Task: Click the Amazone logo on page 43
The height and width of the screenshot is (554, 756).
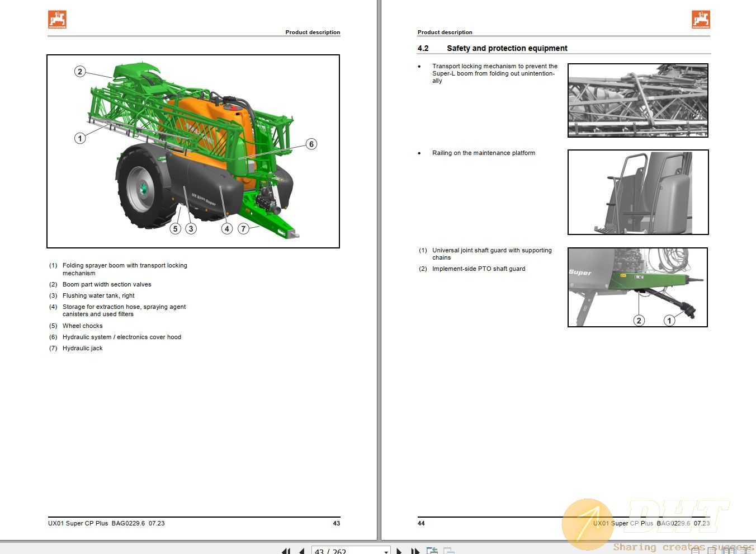Action: [57, 19]
